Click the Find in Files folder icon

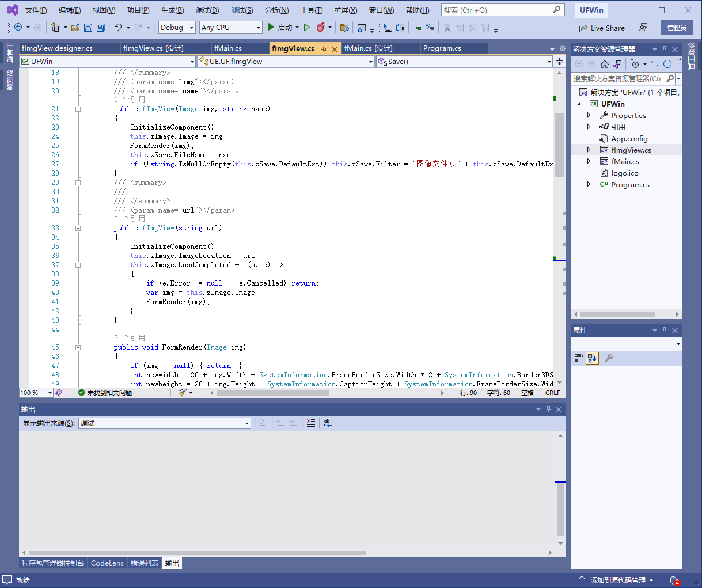344,27
